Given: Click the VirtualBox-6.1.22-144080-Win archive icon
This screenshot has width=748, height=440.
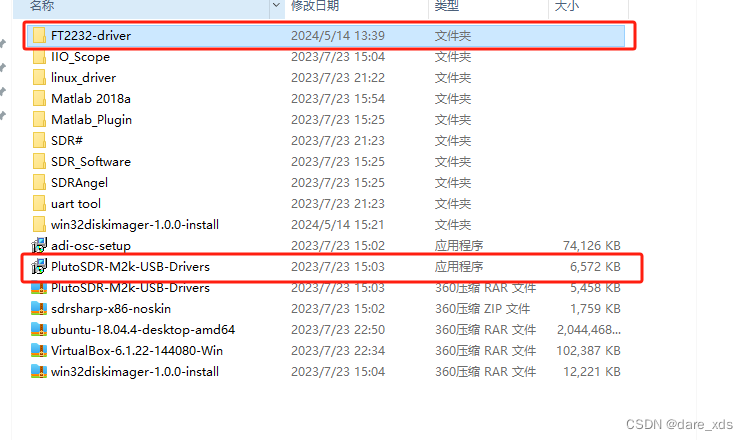Looking at the screenshot, I should (39, 351).
